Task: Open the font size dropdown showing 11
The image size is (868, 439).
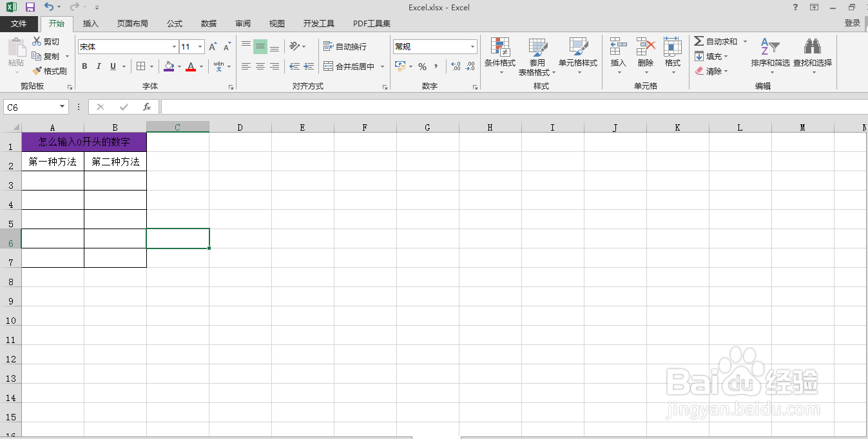Action: tap(200, 47)
